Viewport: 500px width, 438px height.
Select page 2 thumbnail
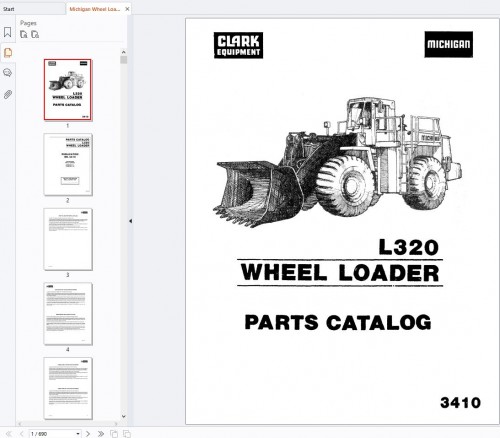click(68, 164)
